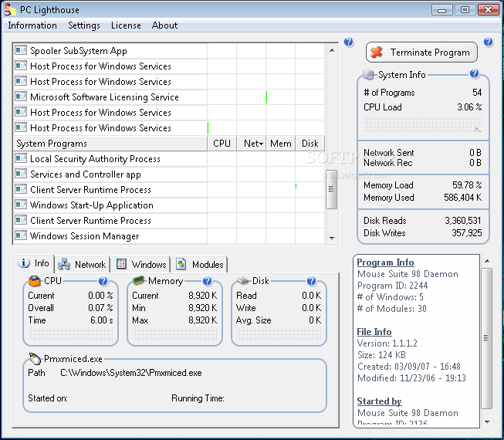Click the Local Security Authority Process icon

tap(21, 158)
